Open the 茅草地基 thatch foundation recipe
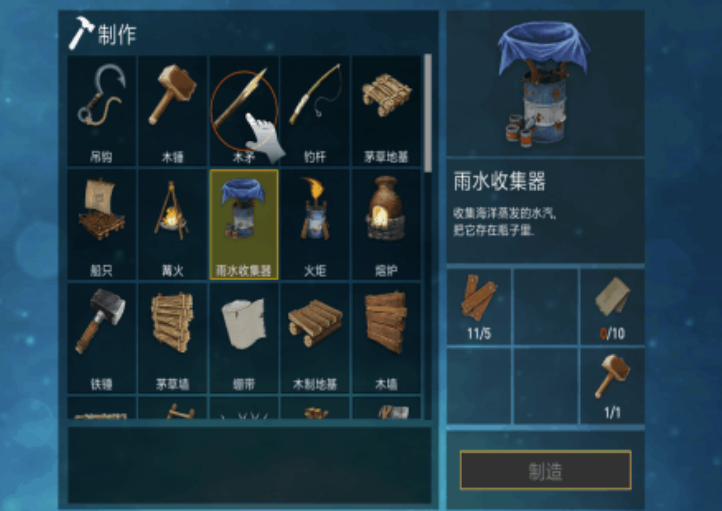722x511 pixels. pyautogui.click(x=386, y=111)
